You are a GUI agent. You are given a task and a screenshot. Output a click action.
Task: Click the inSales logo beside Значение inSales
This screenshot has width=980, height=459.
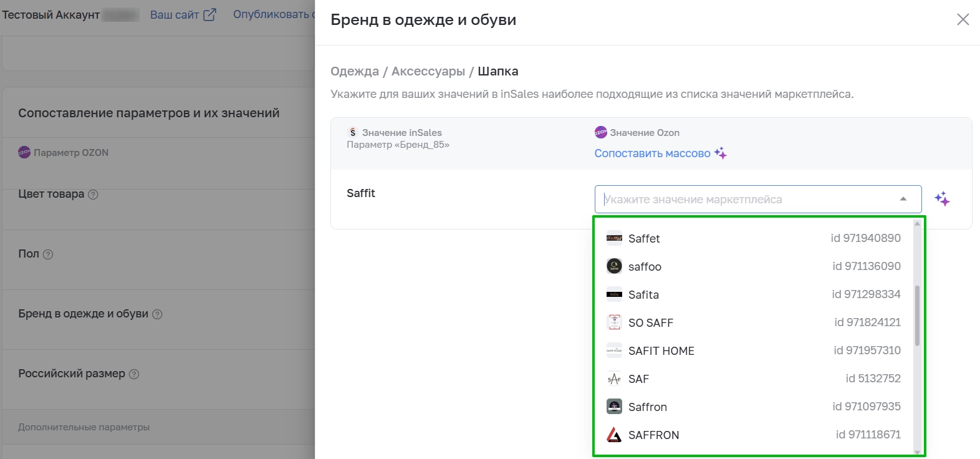(x=353, y=132)
